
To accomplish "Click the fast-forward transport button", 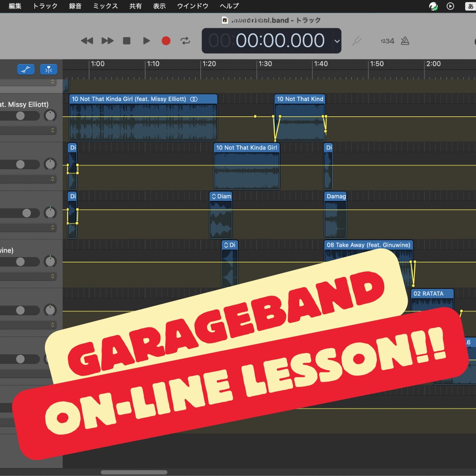I will (108, 41).
